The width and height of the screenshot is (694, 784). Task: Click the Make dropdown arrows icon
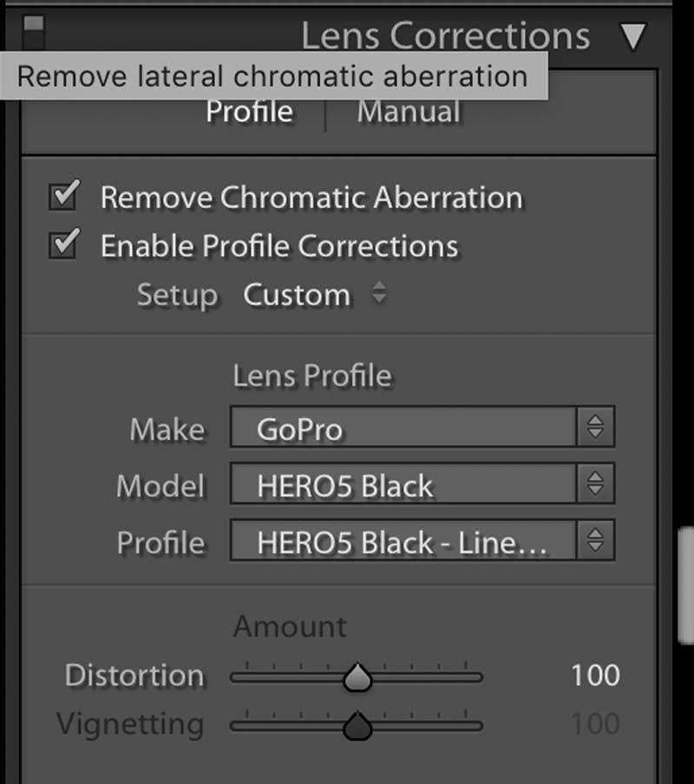pyautogui.click(x=595, y=428)
